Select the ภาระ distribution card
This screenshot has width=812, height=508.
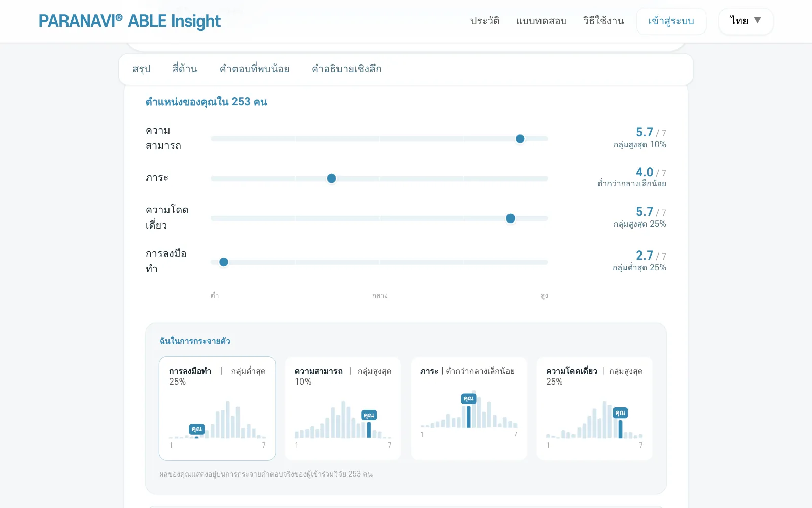(469, 408)
